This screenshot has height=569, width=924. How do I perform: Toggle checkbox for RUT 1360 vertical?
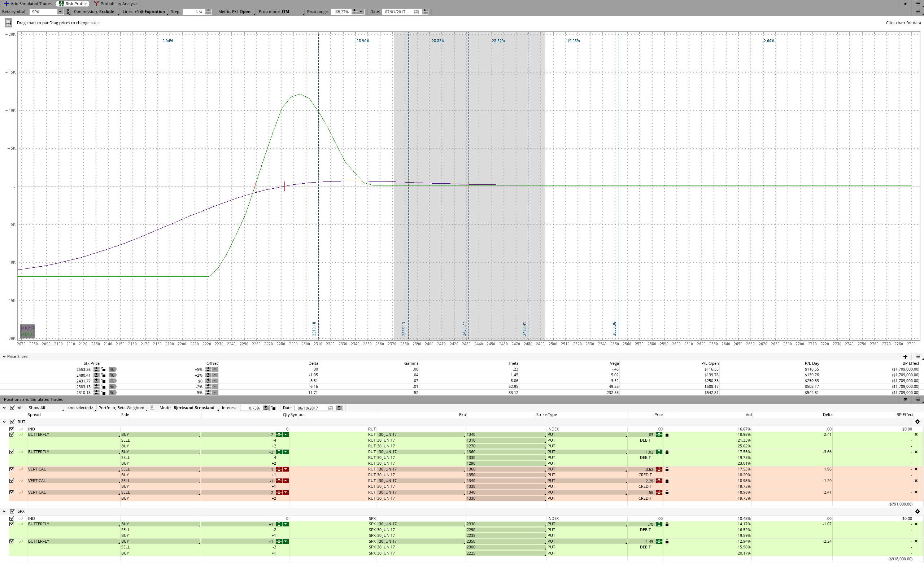click(11, 469)
